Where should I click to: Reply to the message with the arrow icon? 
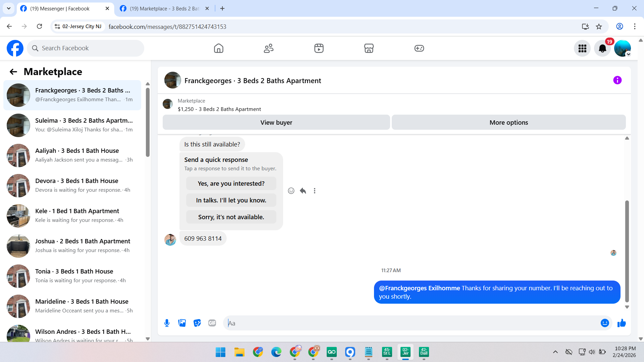point(303,191)
